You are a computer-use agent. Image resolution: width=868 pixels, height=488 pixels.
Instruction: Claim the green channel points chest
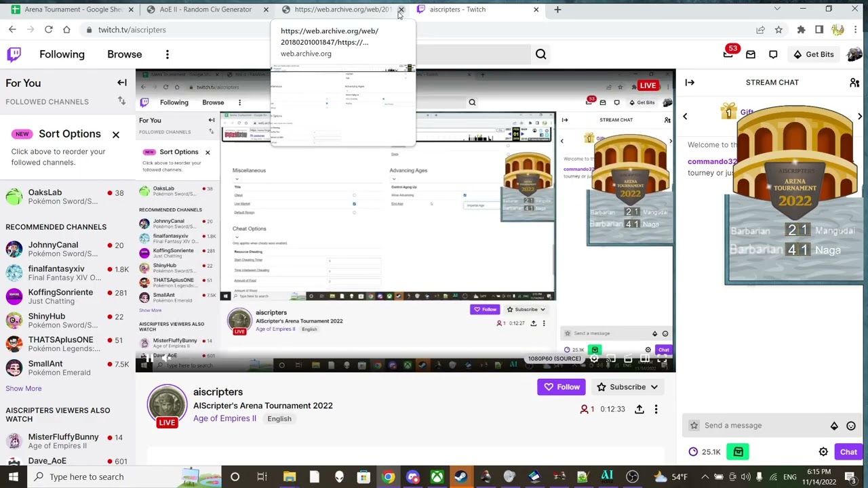point(738,452)
